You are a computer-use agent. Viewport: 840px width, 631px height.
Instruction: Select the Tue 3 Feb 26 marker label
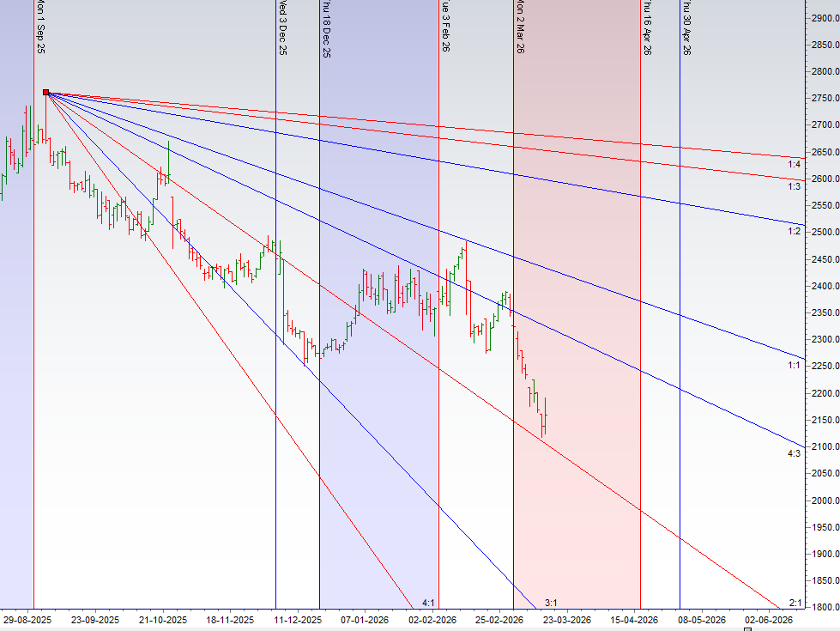pos(445,27)
